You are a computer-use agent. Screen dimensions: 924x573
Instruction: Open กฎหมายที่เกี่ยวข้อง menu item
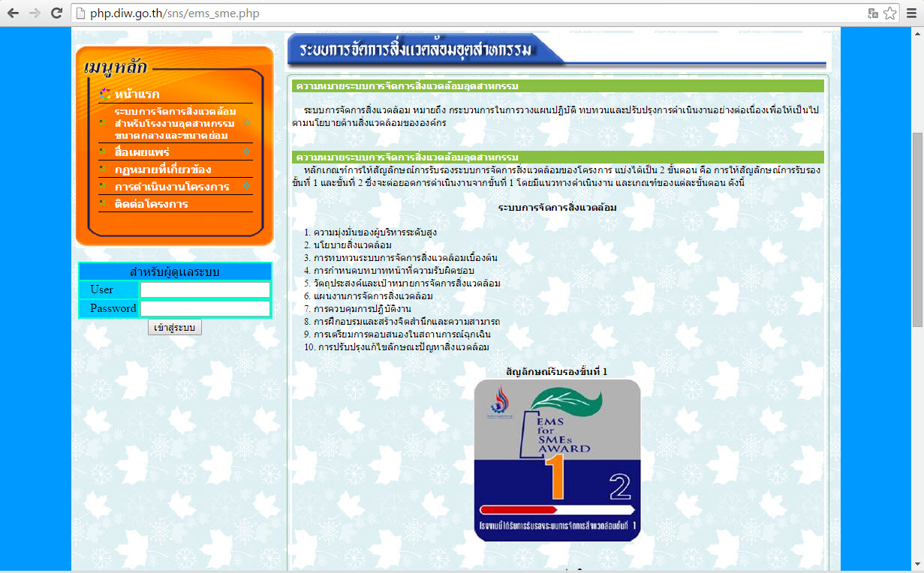click(x=163, y=169)
